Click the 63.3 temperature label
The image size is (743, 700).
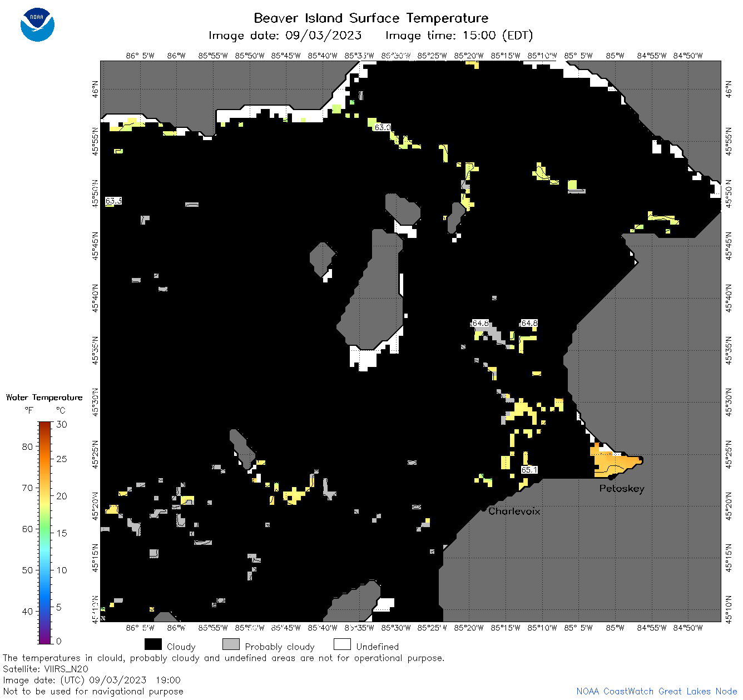tap(113, 201)
